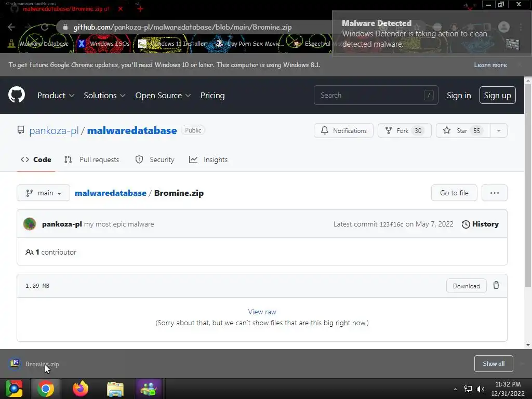Click the GitHub logo icon
This screenshot has width=532, height=399.
tap(16, 95)
